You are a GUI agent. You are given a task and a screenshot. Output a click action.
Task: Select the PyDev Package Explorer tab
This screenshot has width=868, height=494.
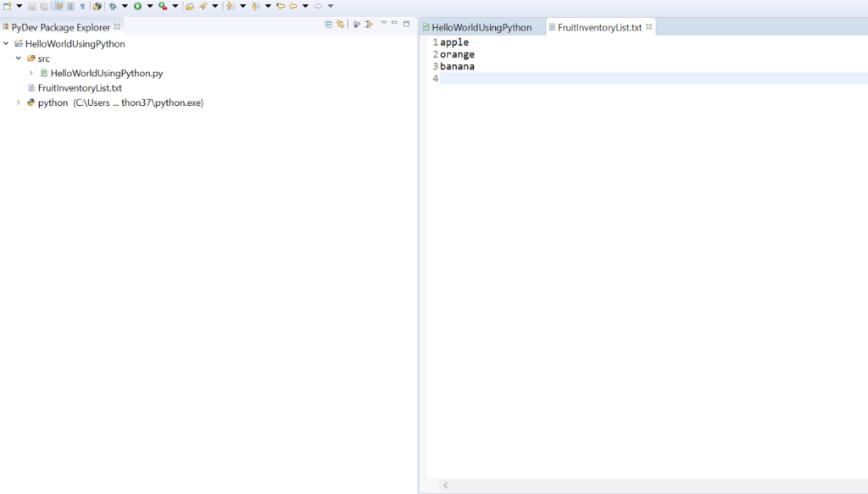pyautogui.click(x=59, y=26)
